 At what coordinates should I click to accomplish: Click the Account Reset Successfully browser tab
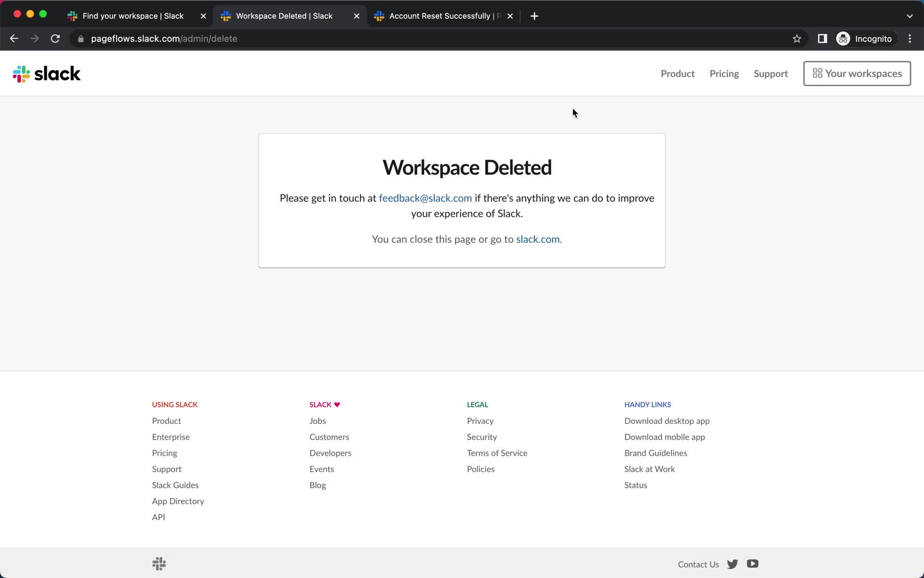point(442,15)
